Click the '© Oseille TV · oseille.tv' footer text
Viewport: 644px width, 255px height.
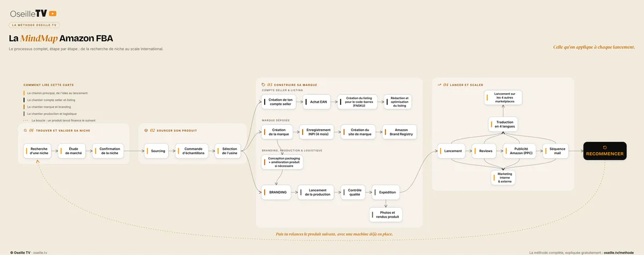click(28, 252)
